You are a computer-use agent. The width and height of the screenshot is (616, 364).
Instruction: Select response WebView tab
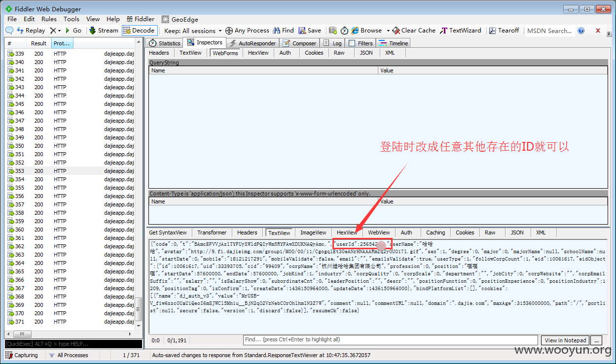coord(379,232)
